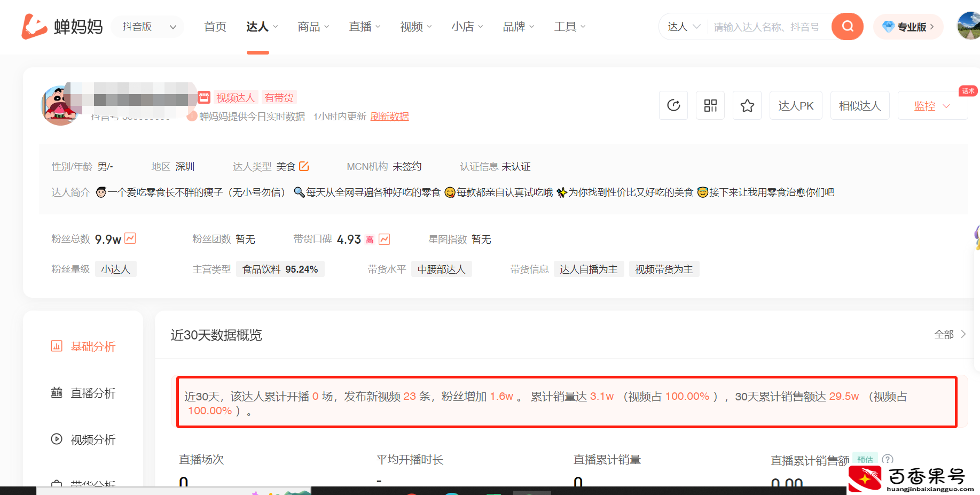Click the 预估 label next to 直播累计销售额

click(x=865, y=459)
